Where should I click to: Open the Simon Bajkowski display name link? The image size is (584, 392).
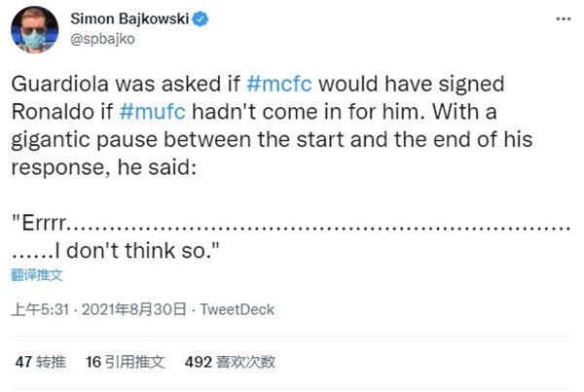click(129, 18)
